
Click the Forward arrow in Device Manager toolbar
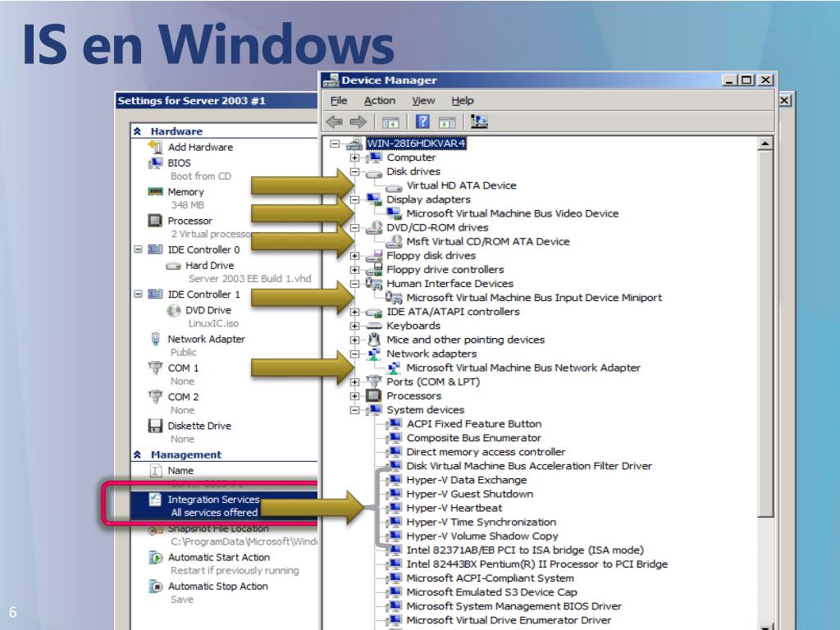click(x=358, y=122)
